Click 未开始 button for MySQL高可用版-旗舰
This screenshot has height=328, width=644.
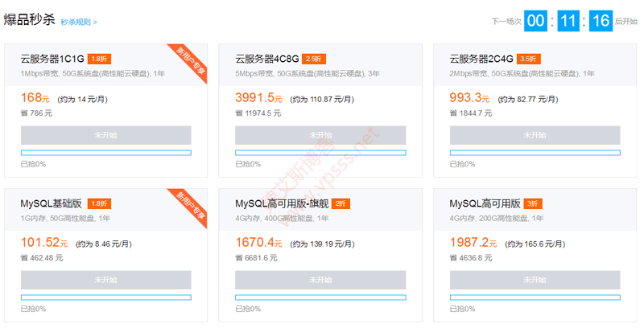320,280
